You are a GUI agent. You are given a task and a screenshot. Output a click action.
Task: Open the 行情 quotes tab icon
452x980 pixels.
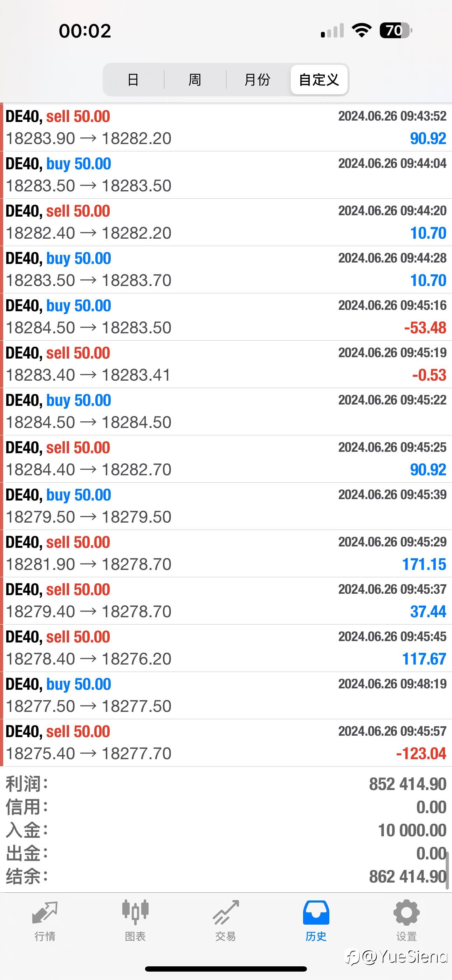[45, 913]
